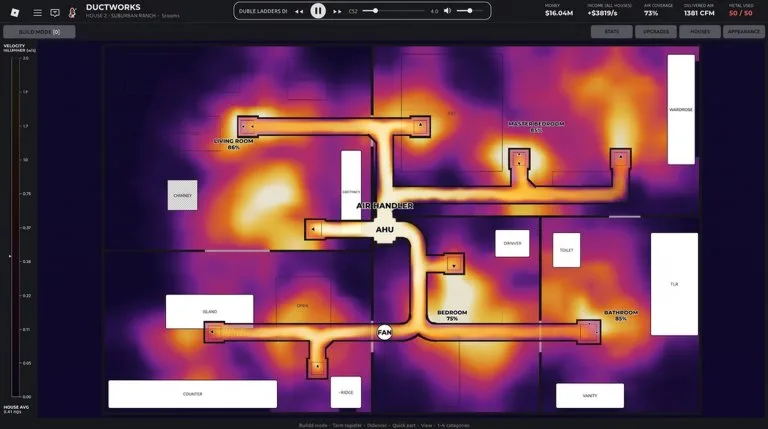The height and width of the screenshot is (429, 768).
Task: Click the Roblox logo icon
Action: point(15,13)
